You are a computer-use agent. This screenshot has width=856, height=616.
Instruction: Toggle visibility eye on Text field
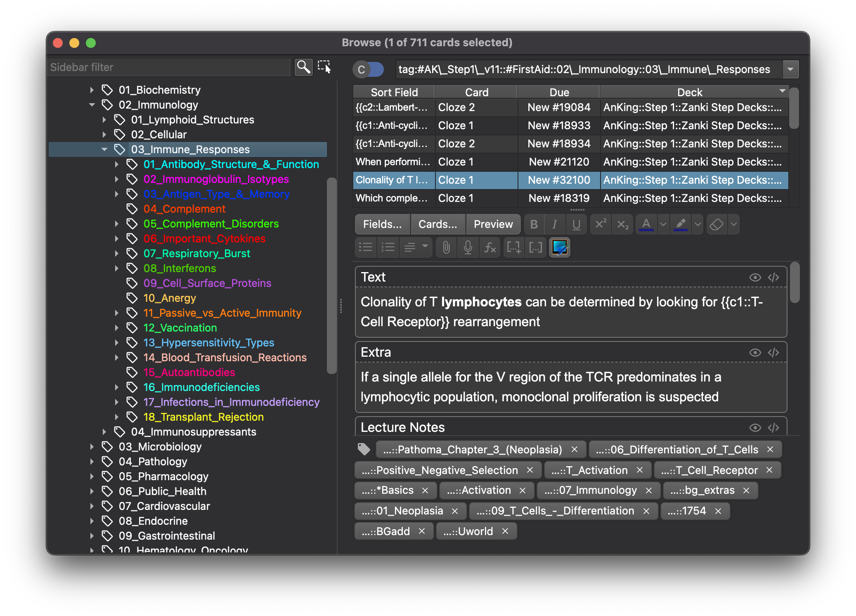click(755, 277)
